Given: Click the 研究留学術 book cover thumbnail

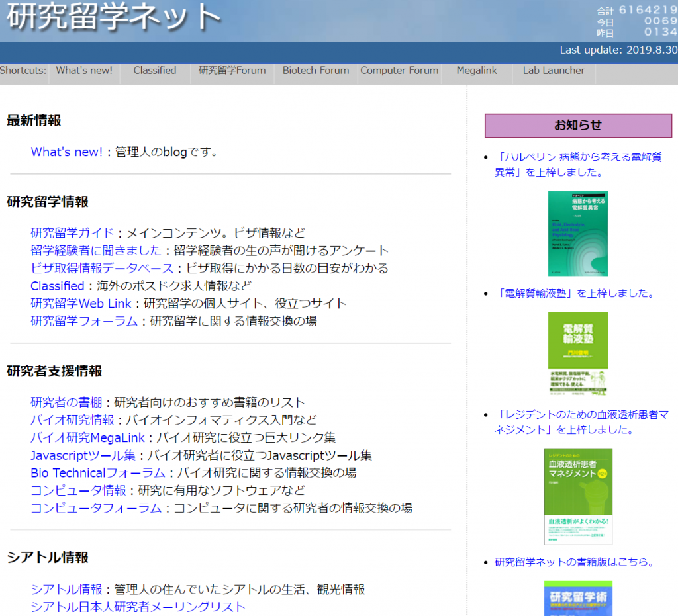Looking at the screenshot, I should click(x=577, y=598).
